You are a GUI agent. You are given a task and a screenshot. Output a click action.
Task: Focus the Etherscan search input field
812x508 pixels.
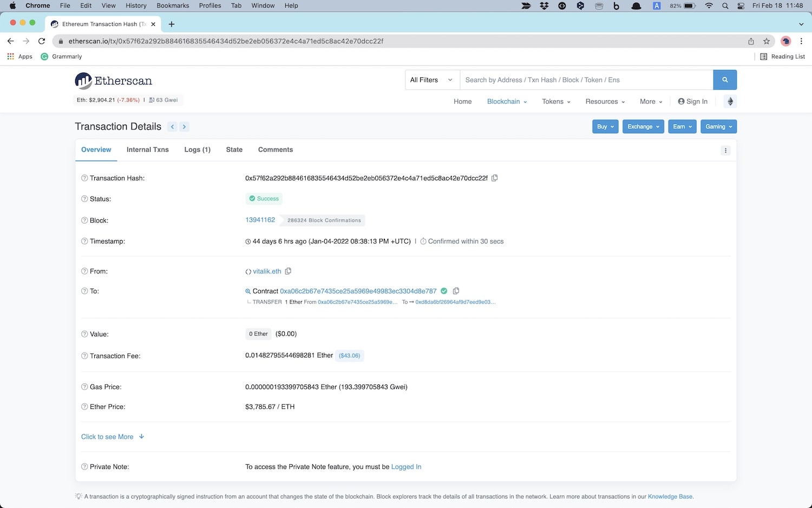coord(586,80)
